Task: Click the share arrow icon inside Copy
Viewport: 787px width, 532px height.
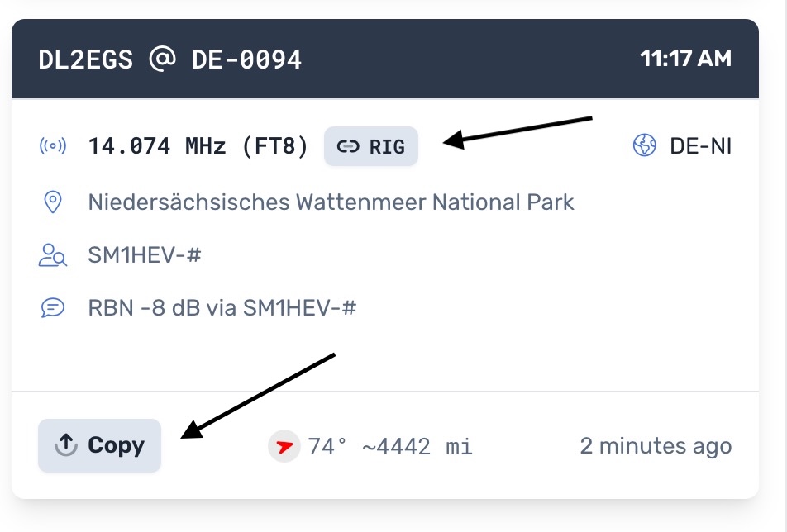Action: tap(65, 445)
